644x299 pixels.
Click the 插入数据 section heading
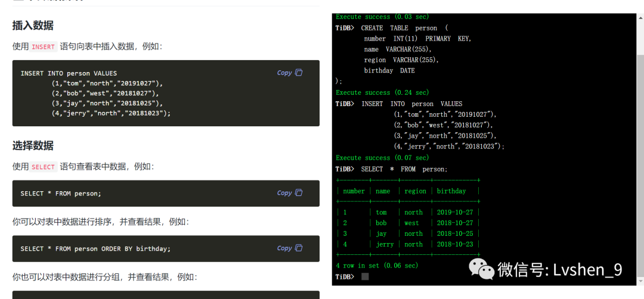33,26
